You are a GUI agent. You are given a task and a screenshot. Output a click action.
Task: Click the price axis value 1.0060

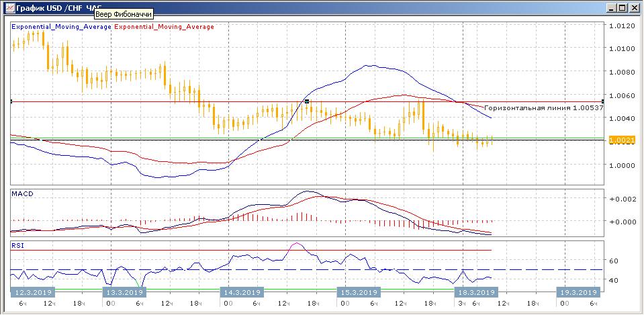pyautogui.click(x=621, y=95)
